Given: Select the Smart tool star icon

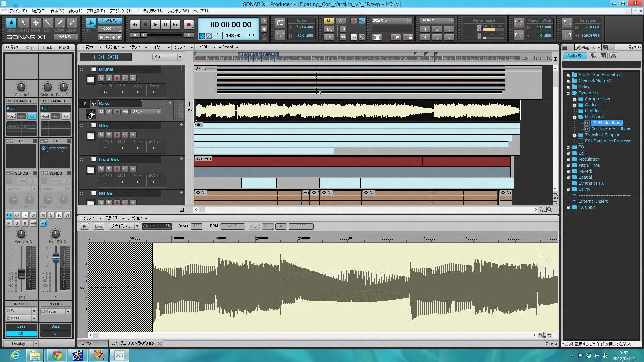Looking at the screenshot, I should [x=11, y=23].
